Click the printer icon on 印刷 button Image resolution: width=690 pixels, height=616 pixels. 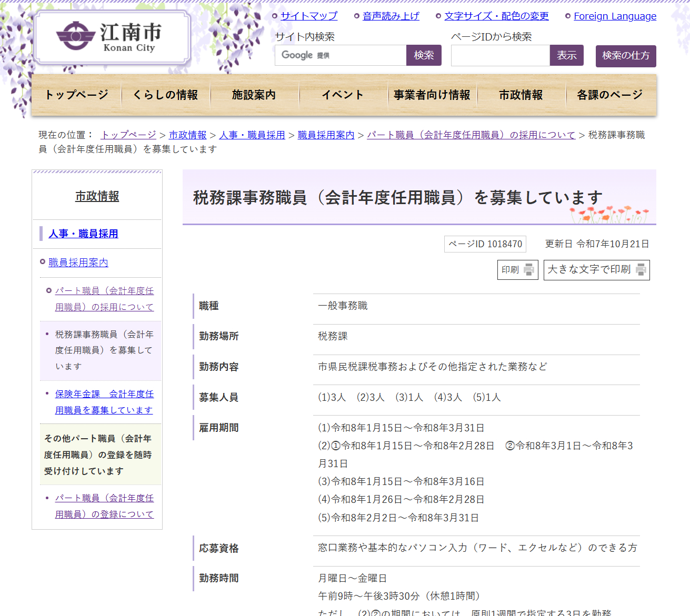tap(528, 270)
